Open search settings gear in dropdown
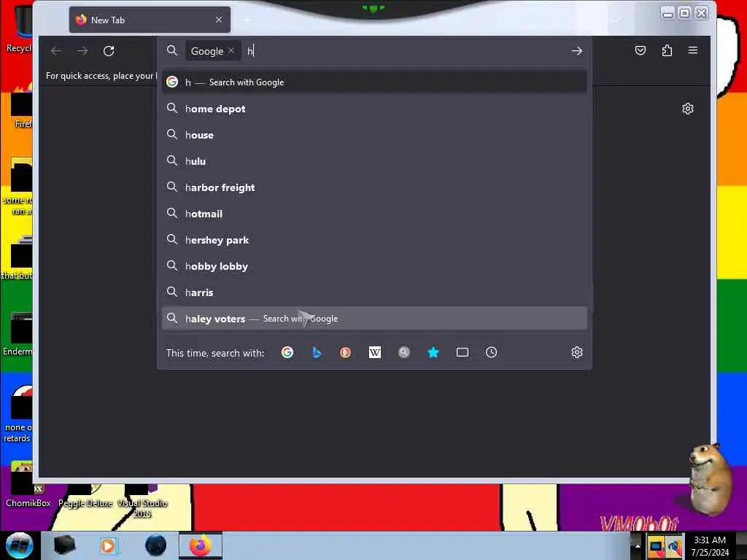Screen dimensions: 747x560 point(577,352)
